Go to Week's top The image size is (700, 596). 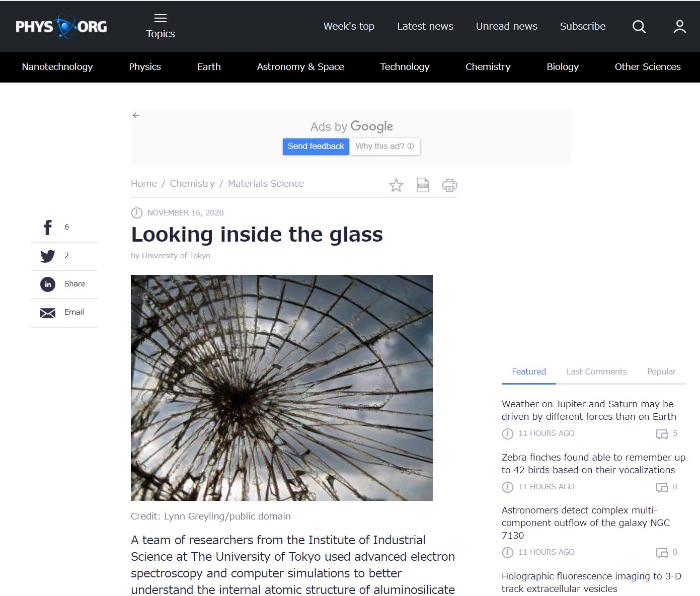[349, 26]
